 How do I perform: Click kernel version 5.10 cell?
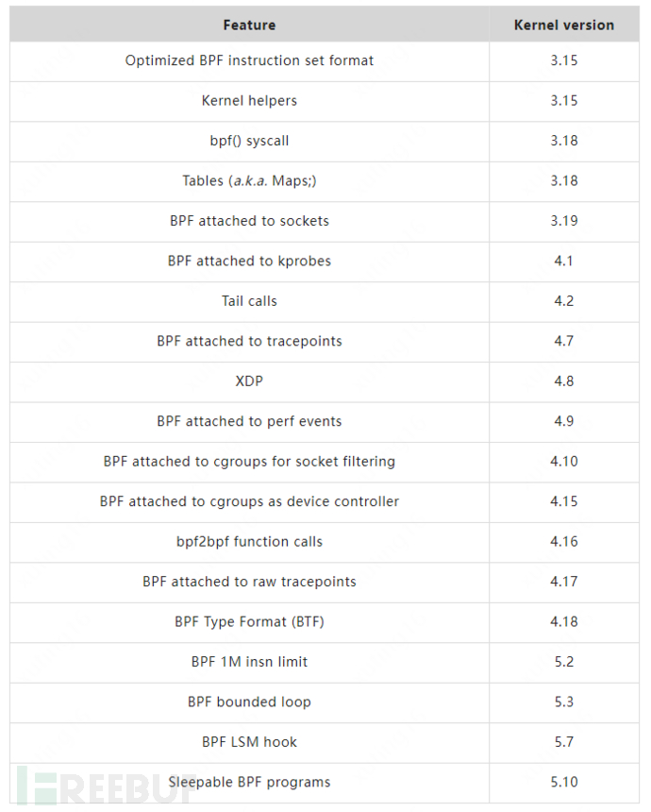coord(563,783)
